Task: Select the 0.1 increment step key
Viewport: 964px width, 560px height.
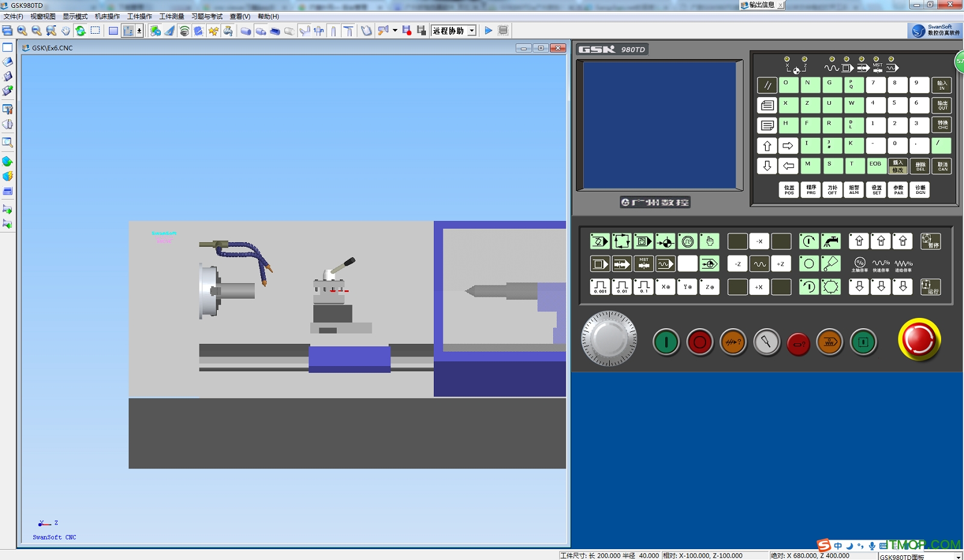Action: (x=643, y=287)
